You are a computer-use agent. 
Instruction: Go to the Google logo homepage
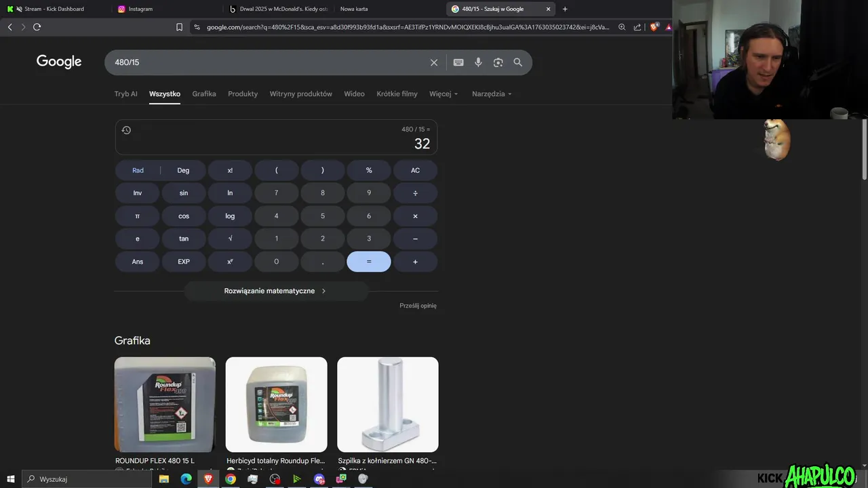(x=59, y=62)
